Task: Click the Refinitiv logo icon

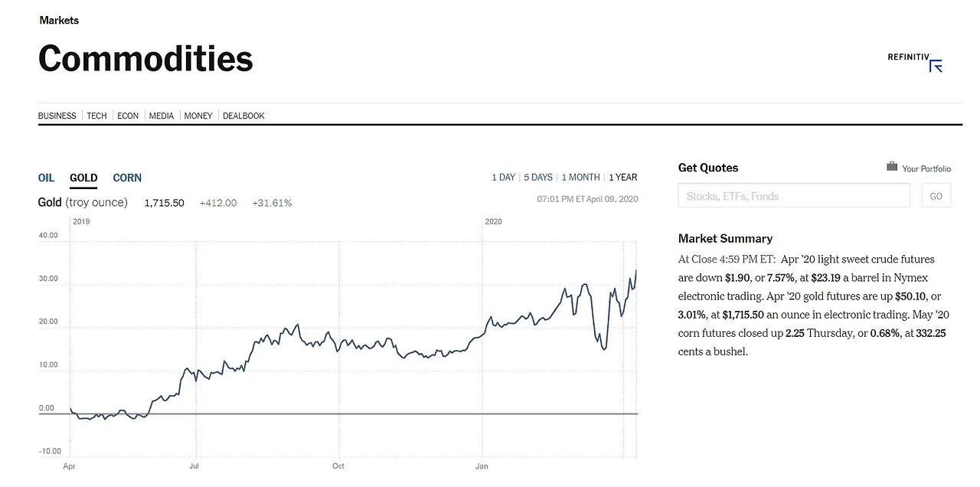Action: coord(935,65)
